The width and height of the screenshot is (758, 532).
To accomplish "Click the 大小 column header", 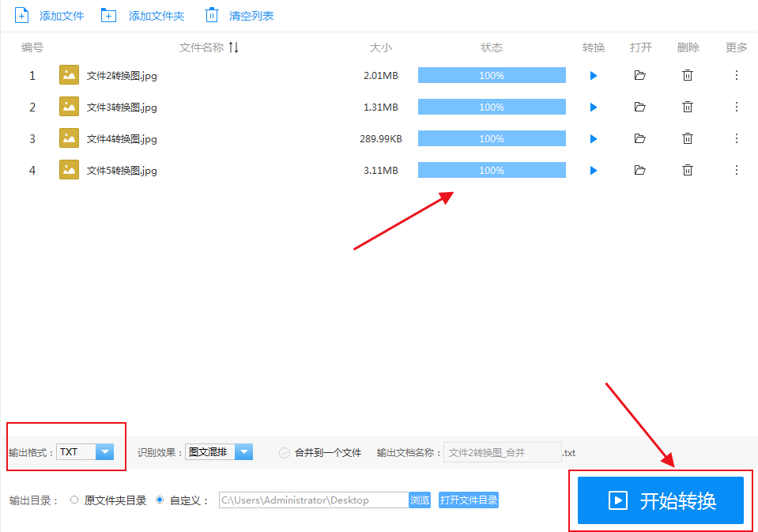I will point(380,47).
